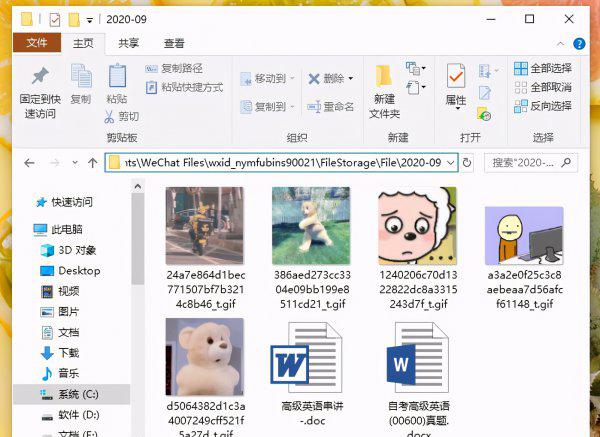Viewport: 600px width, 437px height.
Task: Click the sidebar scroll up arrow
Action: (138, 187)
